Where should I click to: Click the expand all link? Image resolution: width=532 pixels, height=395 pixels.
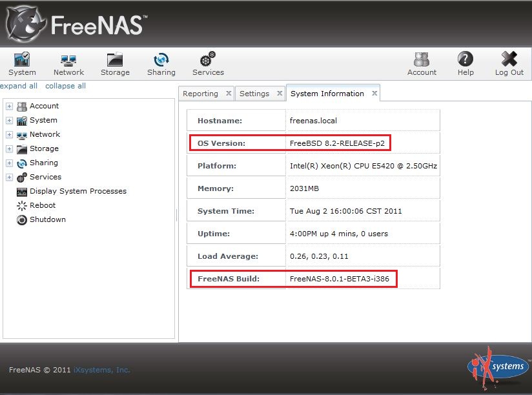point(19,86)
